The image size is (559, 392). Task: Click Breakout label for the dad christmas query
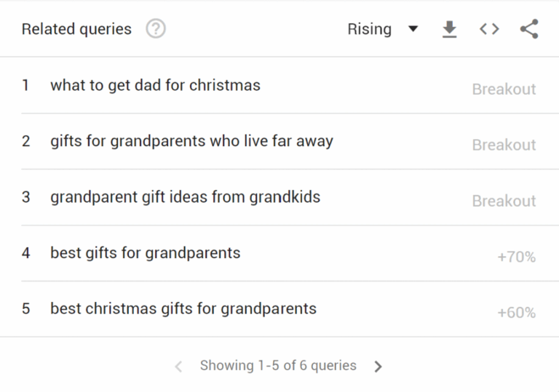pos(504,89)
